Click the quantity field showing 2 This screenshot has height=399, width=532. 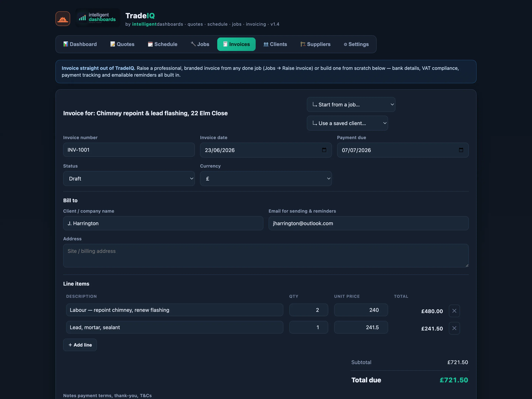click(x=308, y=310)
